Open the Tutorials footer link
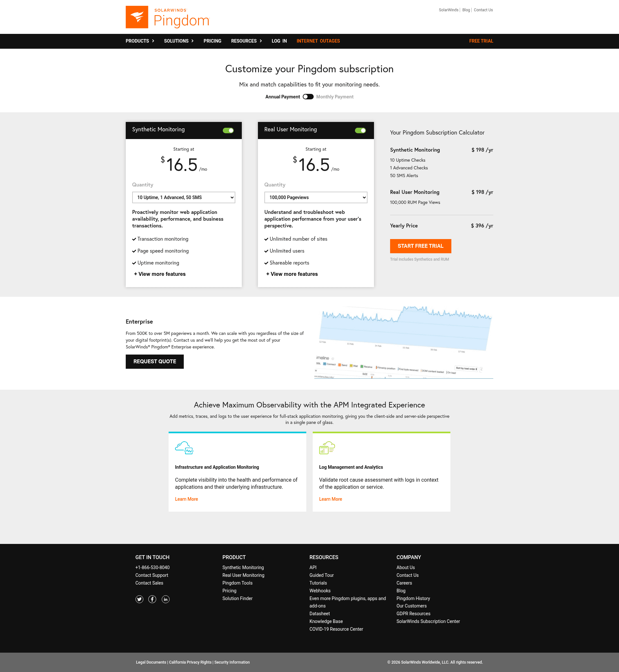Screen dimensions: 619x672 pyautogui.click(x=318, y=583)
